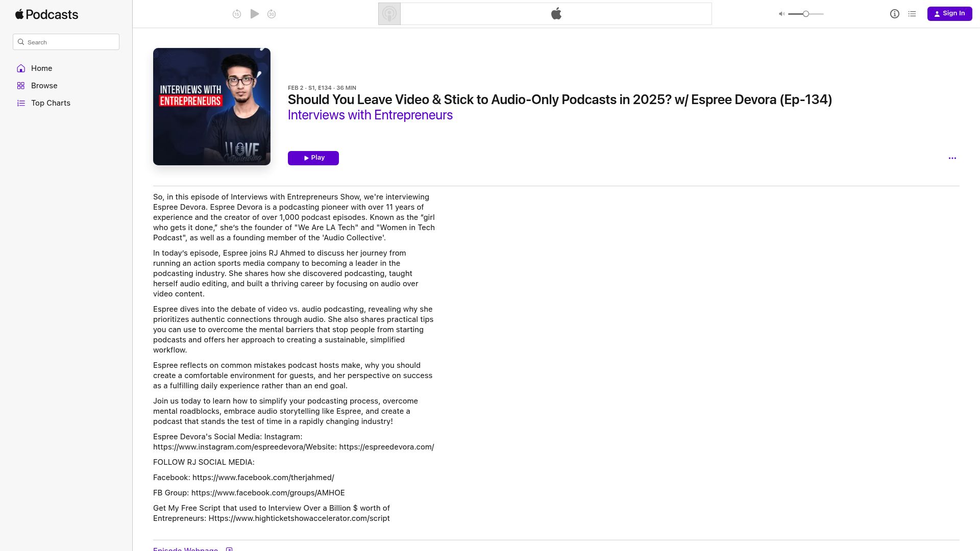Image resolution: width=980 pixels, height=551 pixels.
Task: Click the episode cover artwork
Action: tap(212, 107)
